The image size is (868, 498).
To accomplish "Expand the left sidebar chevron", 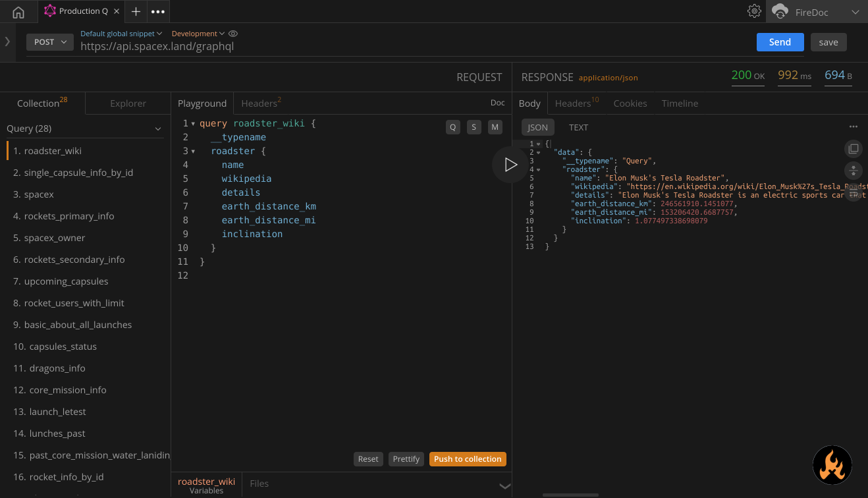I will coord(7,41).
